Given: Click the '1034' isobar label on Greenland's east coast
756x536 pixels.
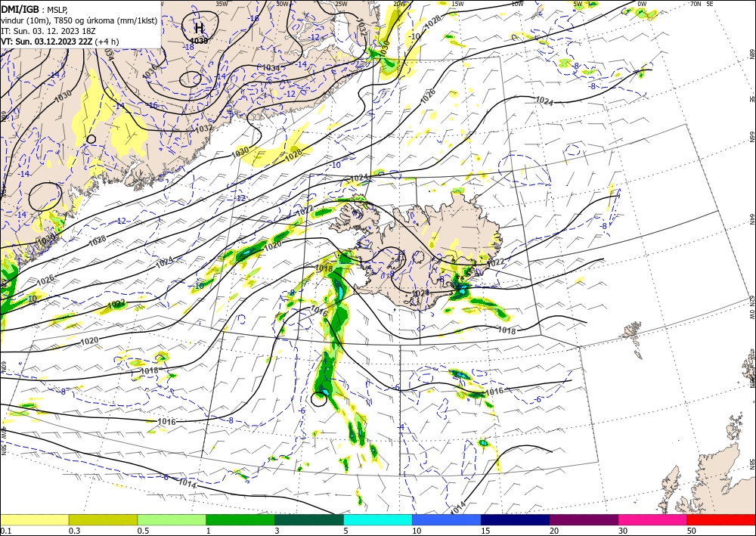Looking at the screenshot, I should 271,68.
